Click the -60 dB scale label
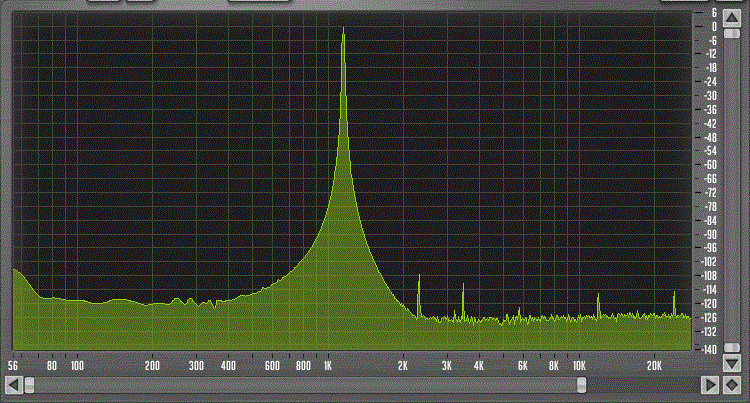The image size is (750, 403). 711,165
